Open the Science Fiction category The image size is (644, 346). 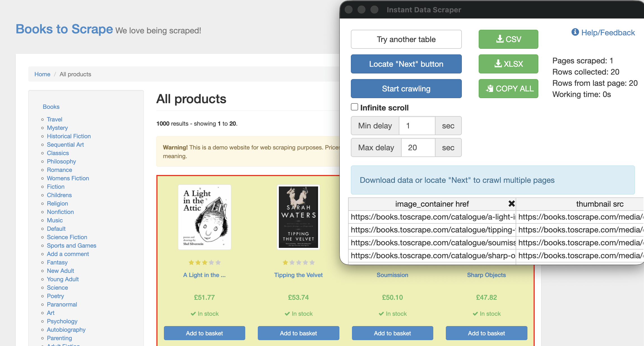[x=67, y=237]
